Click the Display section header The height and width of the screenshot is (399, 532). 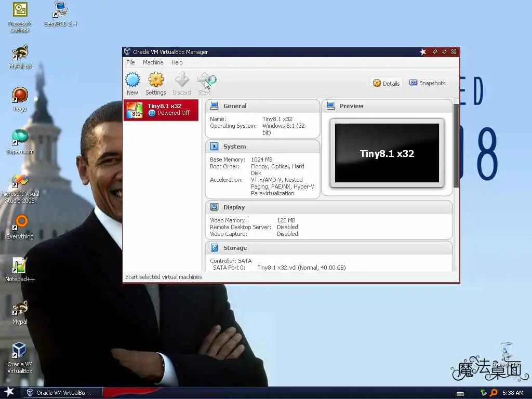(x=329, y=207)
